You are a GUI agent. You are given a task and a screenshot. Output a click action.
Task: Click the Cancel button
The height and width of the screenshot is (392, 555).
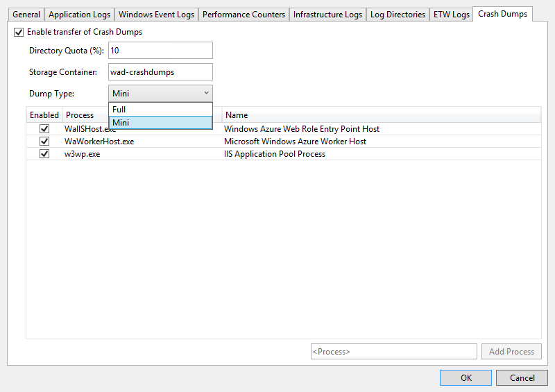coord(522,378)
